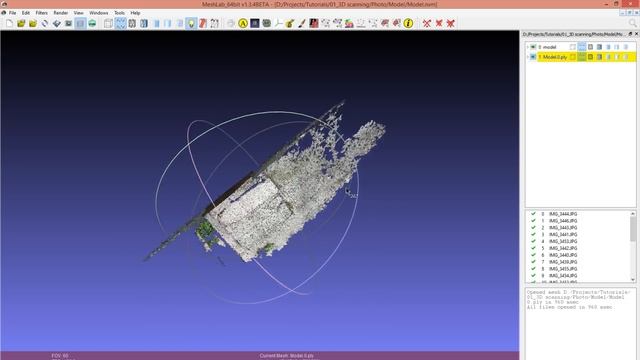The image size is (640, 360).
Task: Click the yellow Align tool icon
Action: tap(243, 24)
